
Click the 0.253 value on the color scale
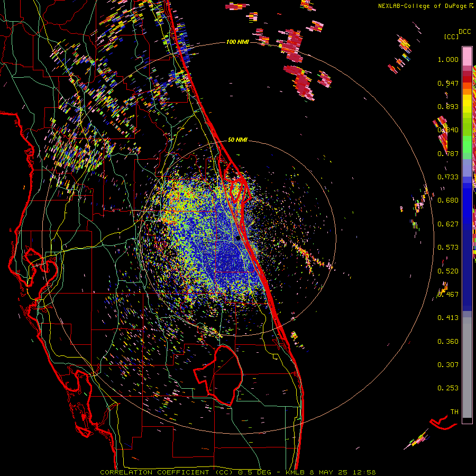(448, 388)
